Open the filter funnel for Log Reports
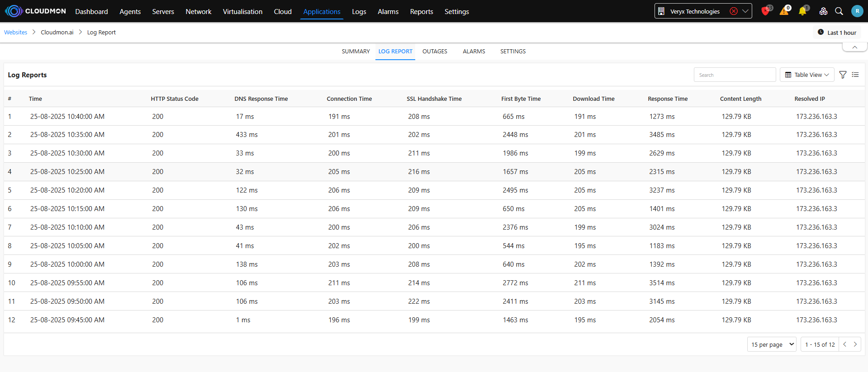 pyautogui.click(x=843, y=75)
